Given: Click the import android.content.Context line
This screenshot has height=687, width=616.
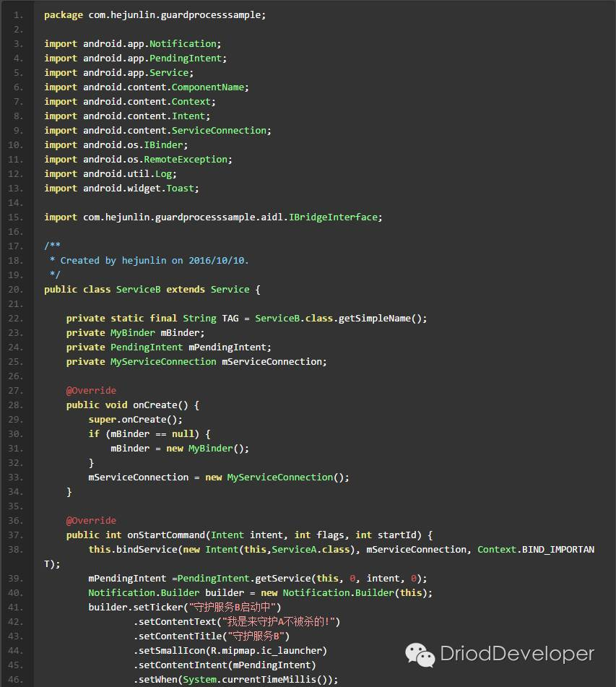Looking at the screenshot, I should click(130, 102).
